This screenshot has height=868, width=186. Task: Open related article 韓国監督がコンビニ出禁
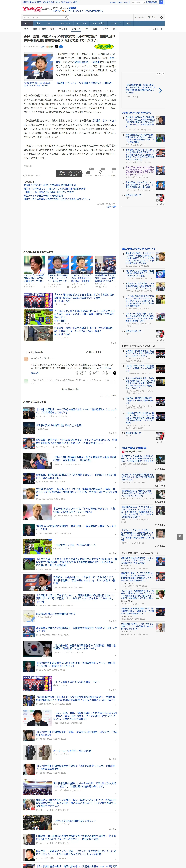[x=50, y=185]
